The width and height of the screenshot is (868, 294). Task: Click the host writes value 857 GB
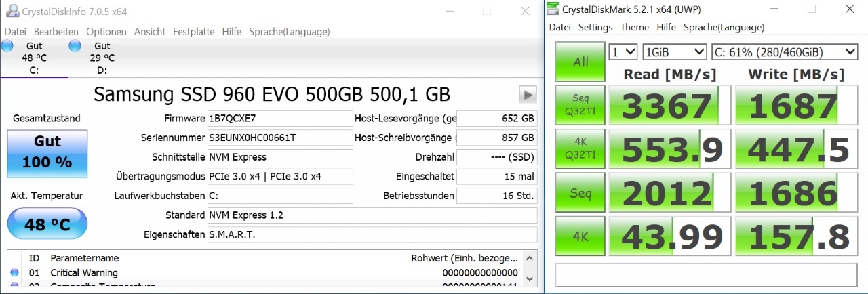click(x=496, y=138)
